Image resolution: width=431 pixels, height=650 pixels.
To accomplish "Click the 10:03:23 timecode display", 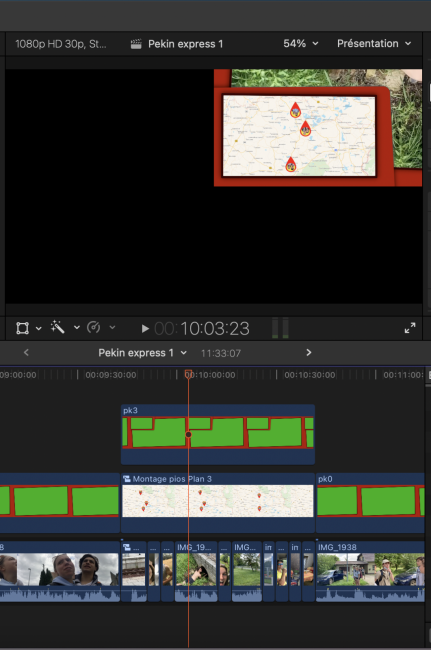I will click(x=215, y=329).
